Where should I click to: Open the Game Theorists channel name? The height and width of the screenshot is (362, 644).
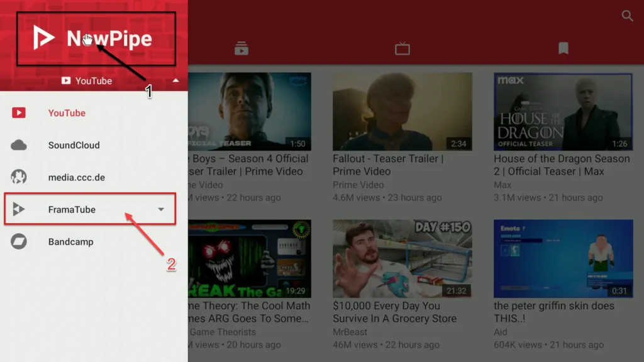223,332
